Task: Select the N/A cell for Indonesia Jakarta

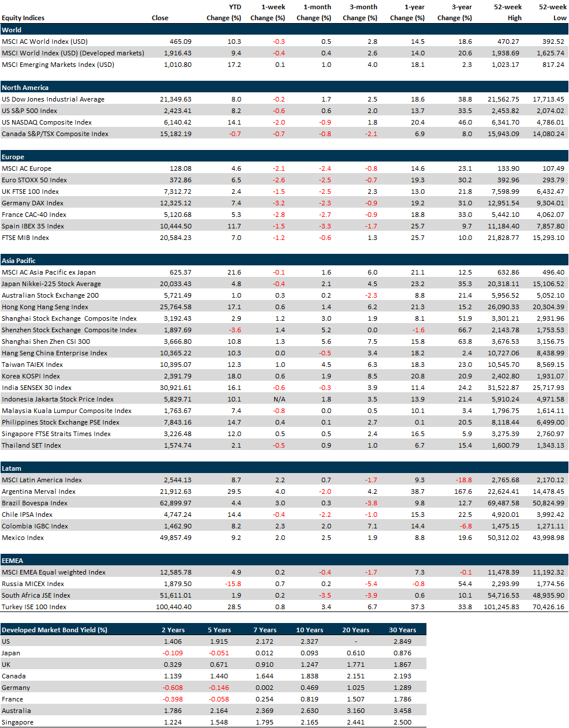Action: pyautogui.click(x=279, y=399)
